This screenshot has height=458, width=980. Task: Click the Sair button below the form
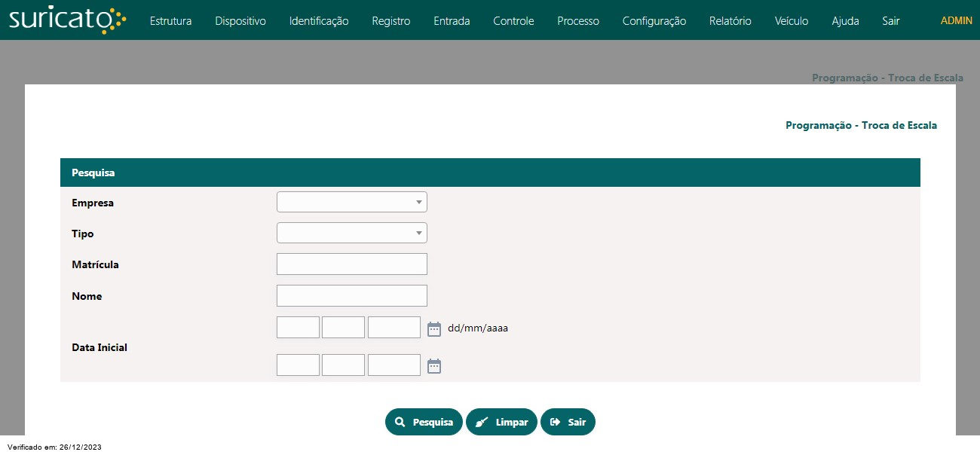tap(568, 422)
